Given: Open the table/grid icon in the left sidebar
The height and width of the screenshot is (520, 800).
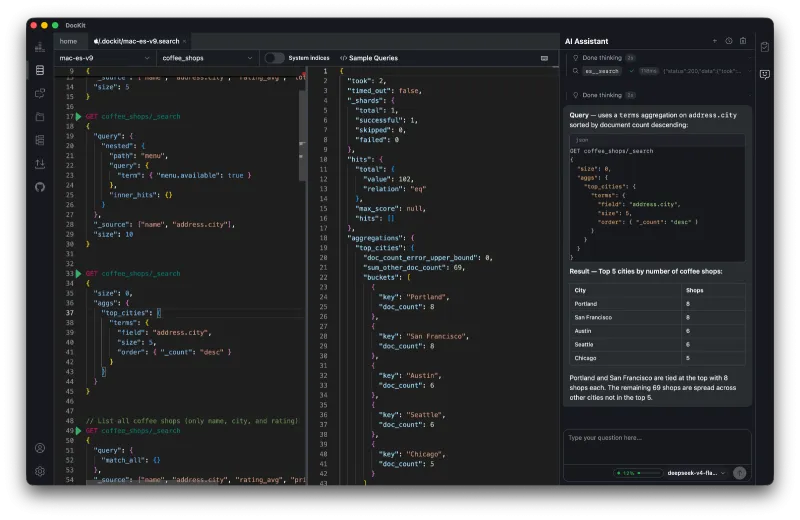Looking at the screenshot, I should [x=40, y=140].
